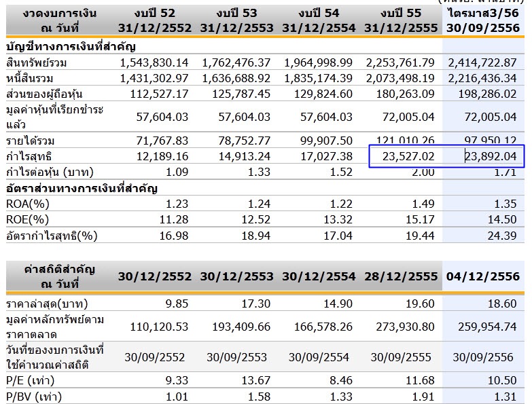The image size is (532, 404).
Task: Select ROE value 15.17
Action: click(420, 219)
